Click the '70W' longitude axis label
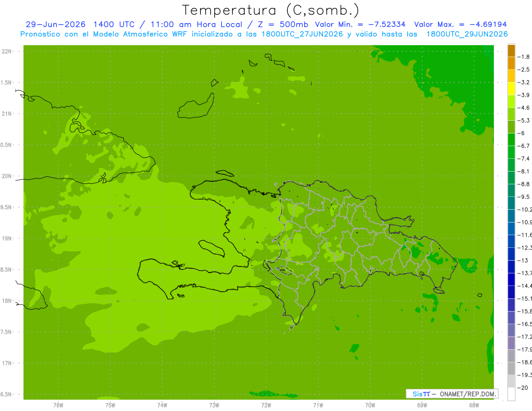This screenshot has width=532, height=411. [370, 405]
